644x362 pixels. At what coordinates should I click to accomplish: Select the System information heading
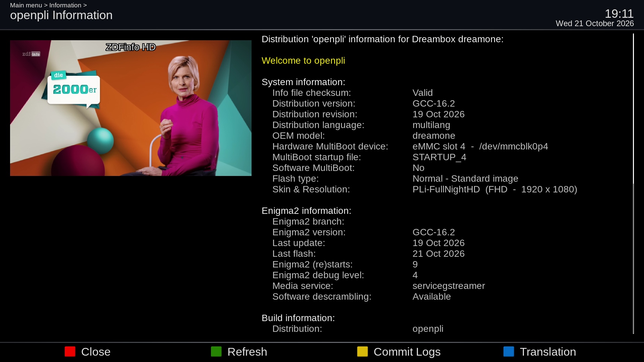pos(303,82)
